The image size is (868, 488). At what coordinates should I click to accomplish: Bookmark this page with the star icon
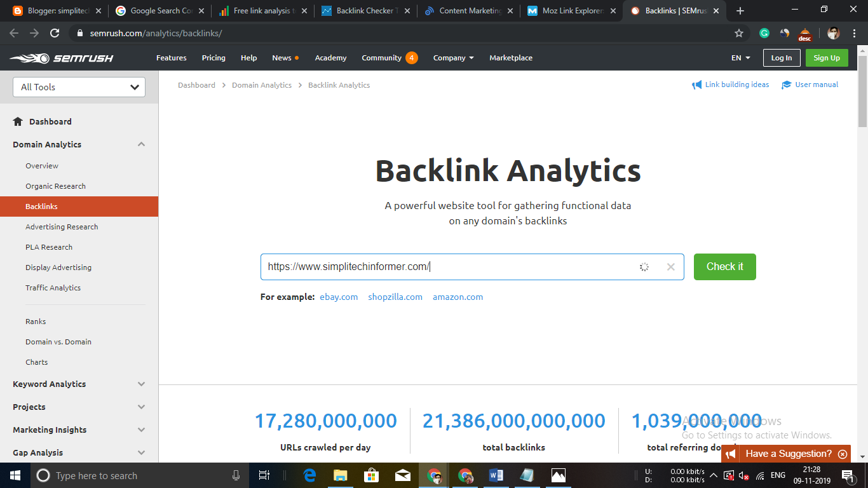tap(739, 33)
